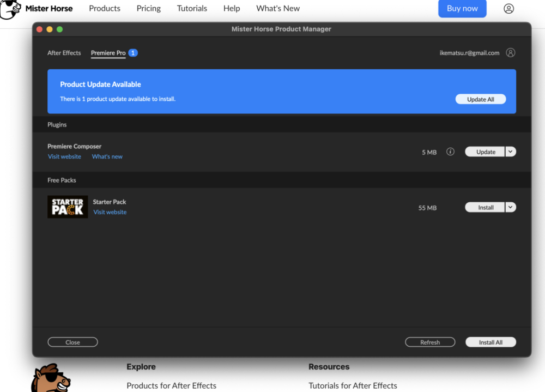Open the website user account icon

508,9
